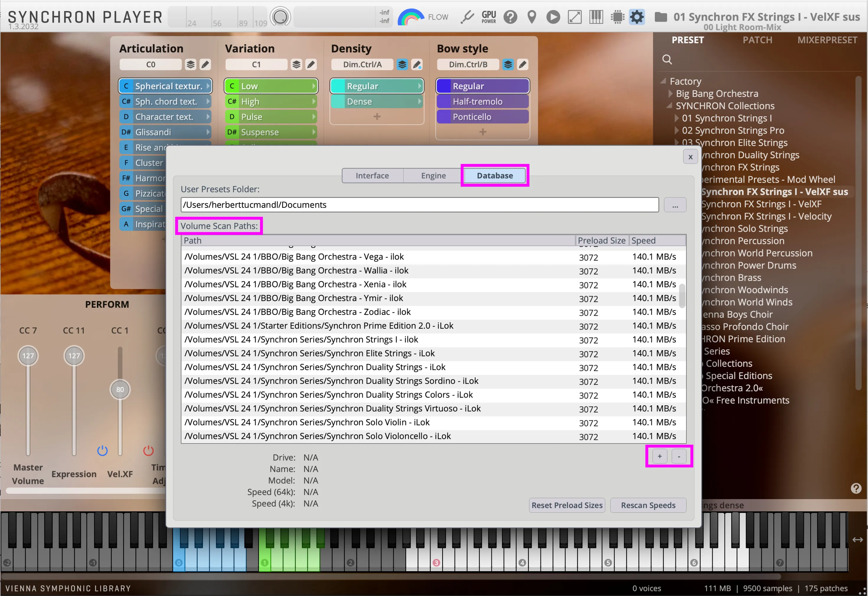This screenshot has width=868, height=596.
Task: Click the layers stack icon beside Variation C1
Action: [x=296, y=65]
